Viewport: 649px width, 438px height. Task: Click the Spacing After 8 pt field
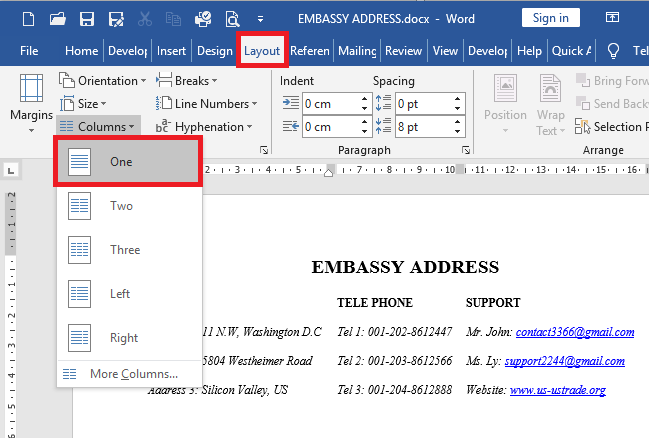coord(423,127)
